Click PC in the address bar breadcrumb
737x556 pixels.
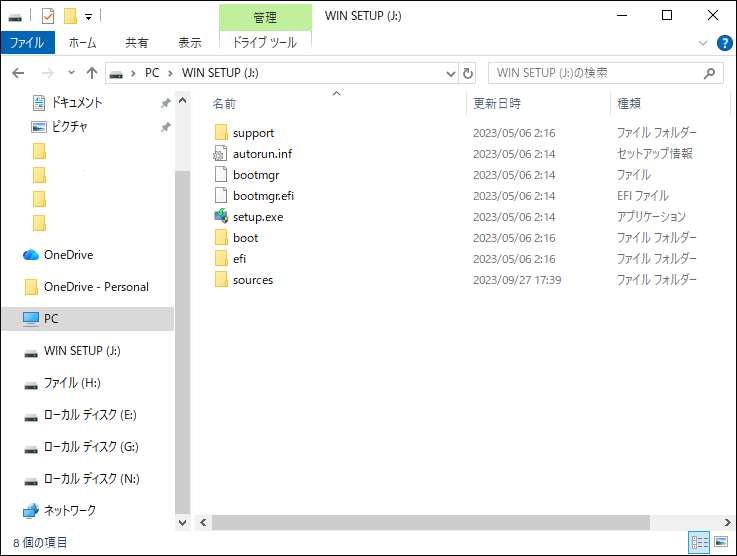(152, 73)
